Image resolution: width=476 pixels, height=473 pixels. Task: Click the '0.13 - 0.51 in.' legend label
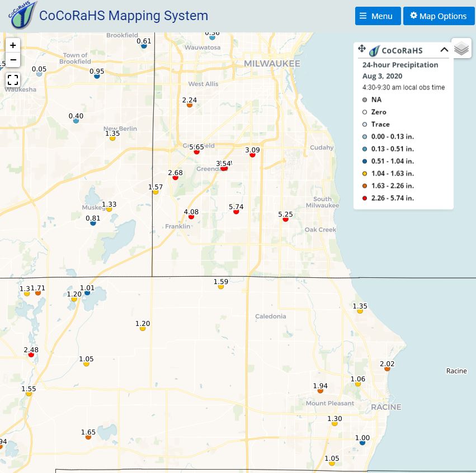coord(393,149)
